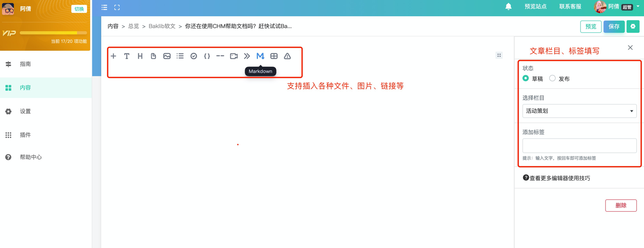
Task: Insert a table via grid icon
Action: coord(274,56)
